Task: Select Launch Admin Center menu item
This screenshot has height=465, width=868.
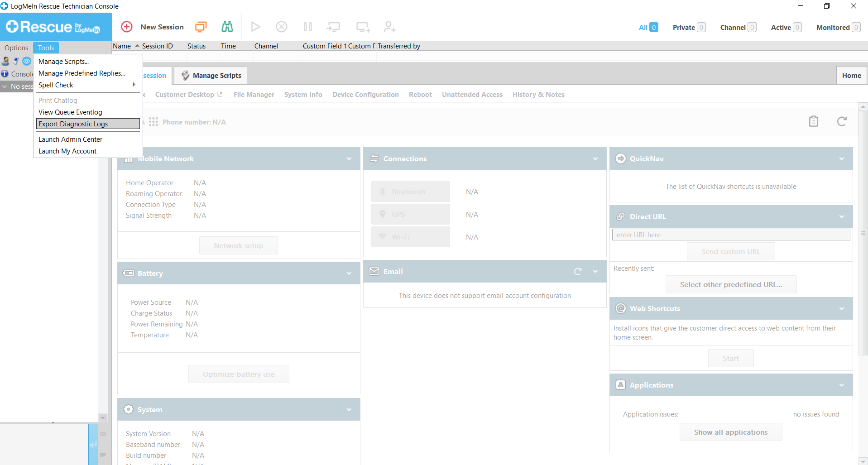Action: tap(88, 139)
